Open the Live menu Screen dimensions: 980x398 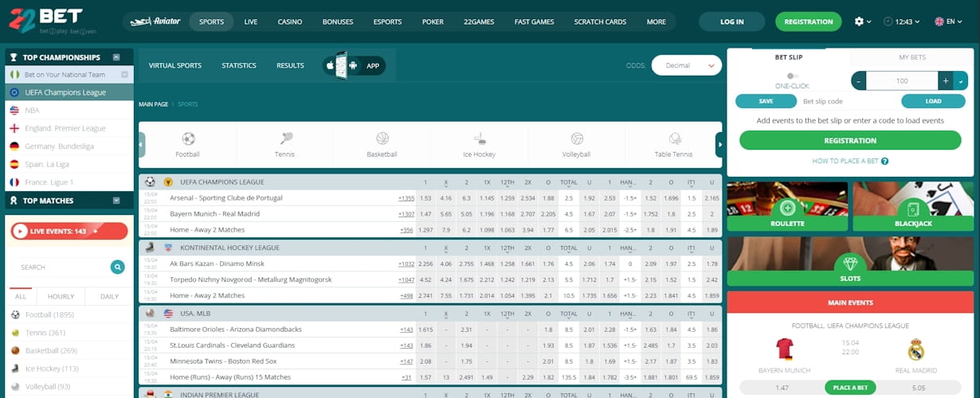tap(251, 21)
